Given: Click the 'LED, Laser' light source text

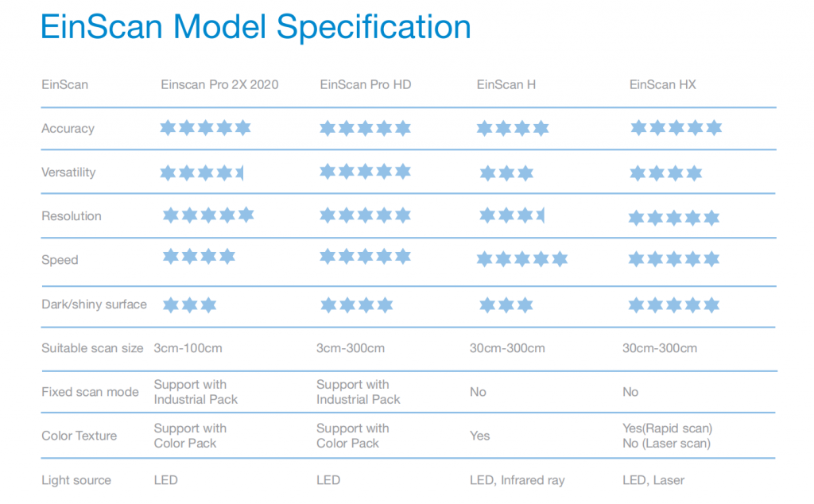Looking at the screenshot, I should coord(653,481).
